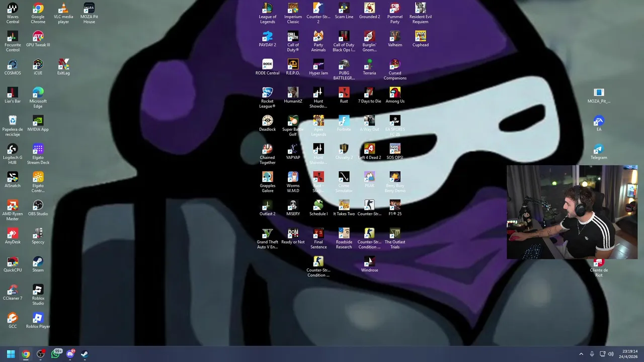Select the It Takes Two icon
This screenshot has width=644, height=362.
[344, 208]
